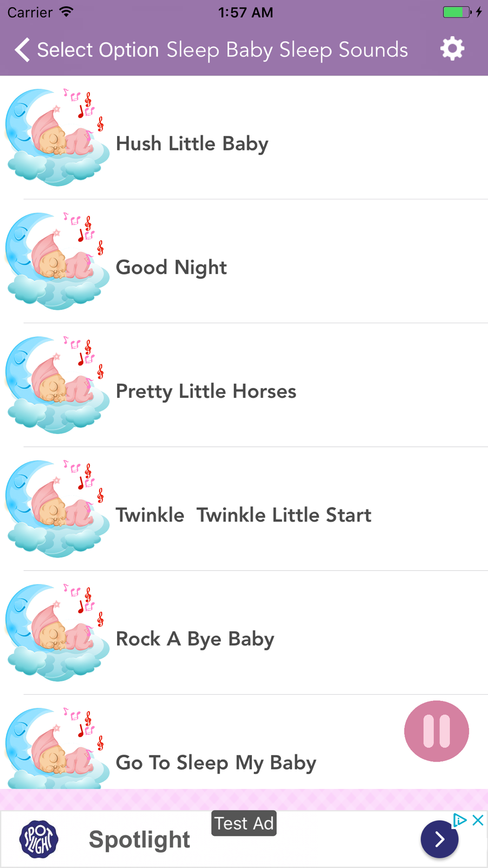Tap the Spotlight logo in ad
Image resolution: width=488 pixels, height=868 pixels.
point(39,839)
